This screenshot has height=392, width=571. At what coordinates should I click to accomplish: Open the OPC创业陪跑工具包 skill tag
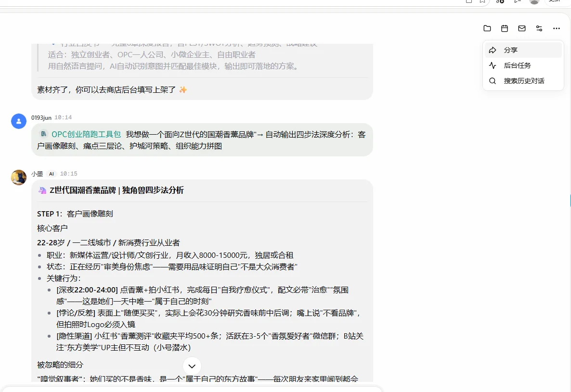pyautogui.click(x=86, y=134)
